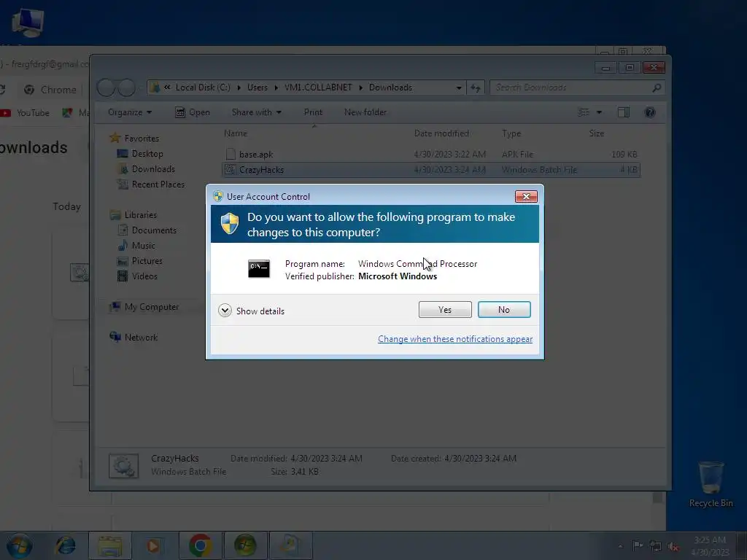Screen dimensions: 747x560
Task: Click volume icon in system tray
Action: pos(673,546)
